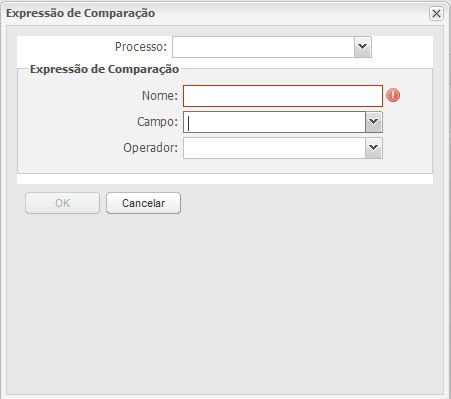Viewport: 451px width, 399px height.
Task: Click the Processo: label
Action: (x=141, y=47)
